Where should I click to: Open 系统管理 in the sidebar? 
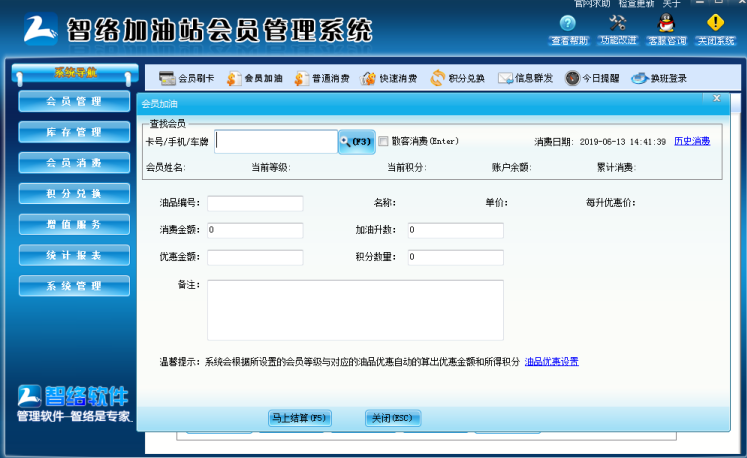click(74, 286)
